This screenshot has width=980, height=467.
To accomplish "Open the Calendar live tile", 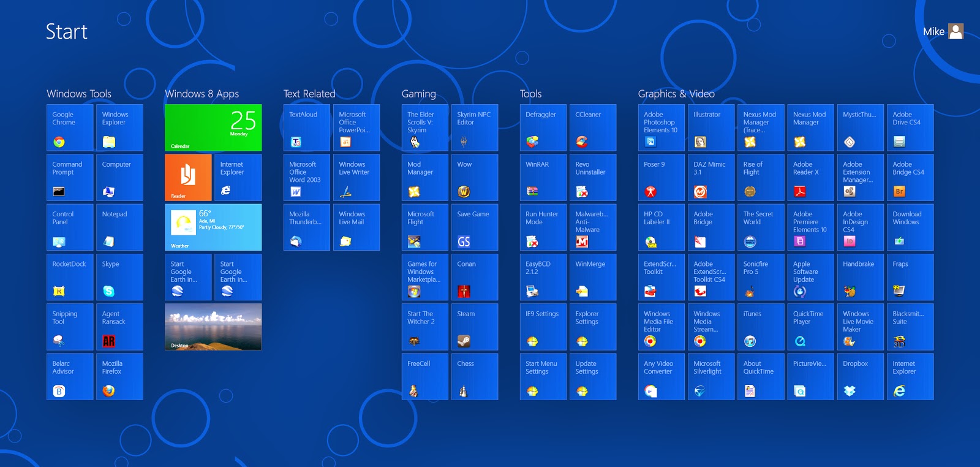I will pos(213,127).
